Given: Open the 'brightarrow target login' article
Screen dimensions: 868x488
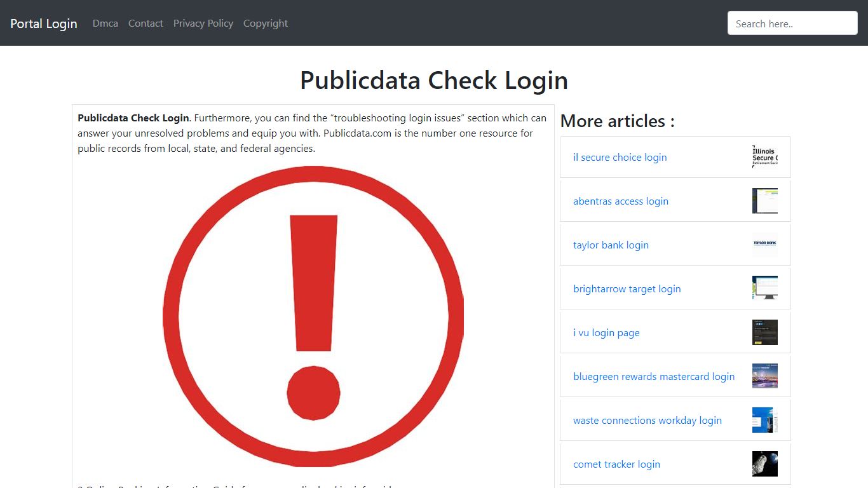Looking at the screenshot, I should point(627,289).
